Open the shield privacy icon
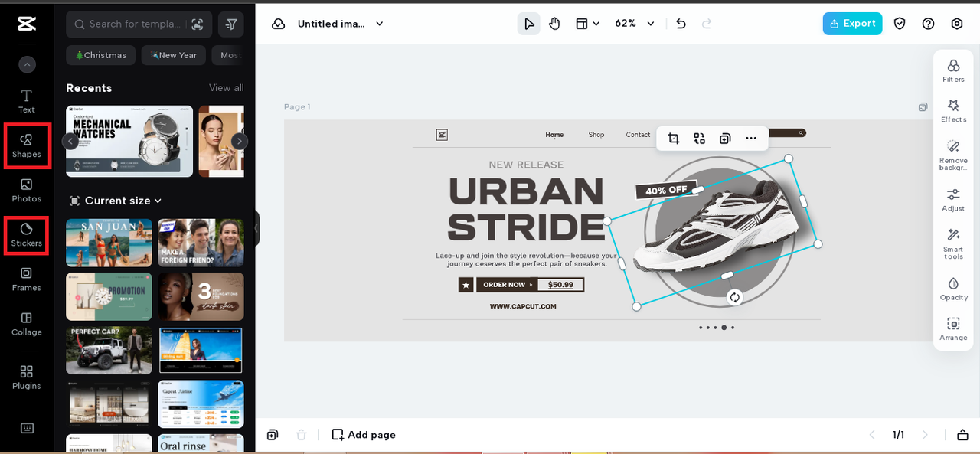The height and width of the screenshot is (454, 980). 900,24
